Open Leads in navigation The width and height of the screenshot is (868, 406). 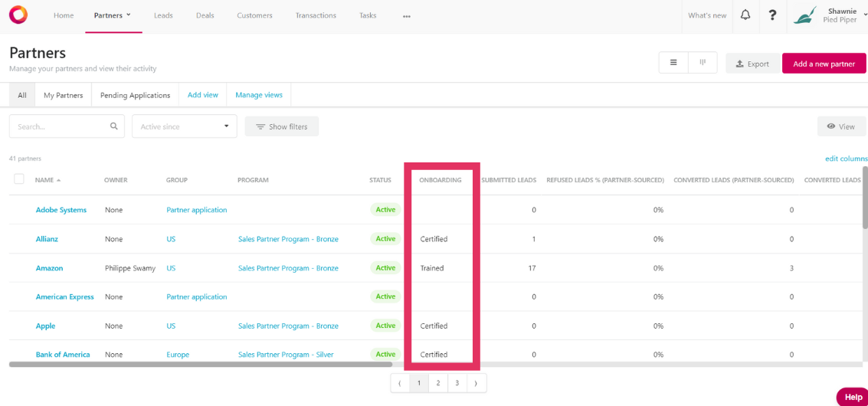point(163,15)
